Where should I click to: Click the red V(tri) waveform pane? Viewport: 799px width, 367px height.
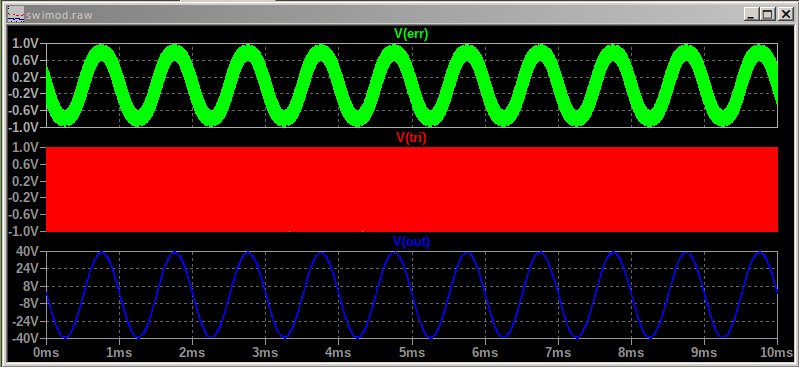tap(412, 189)
